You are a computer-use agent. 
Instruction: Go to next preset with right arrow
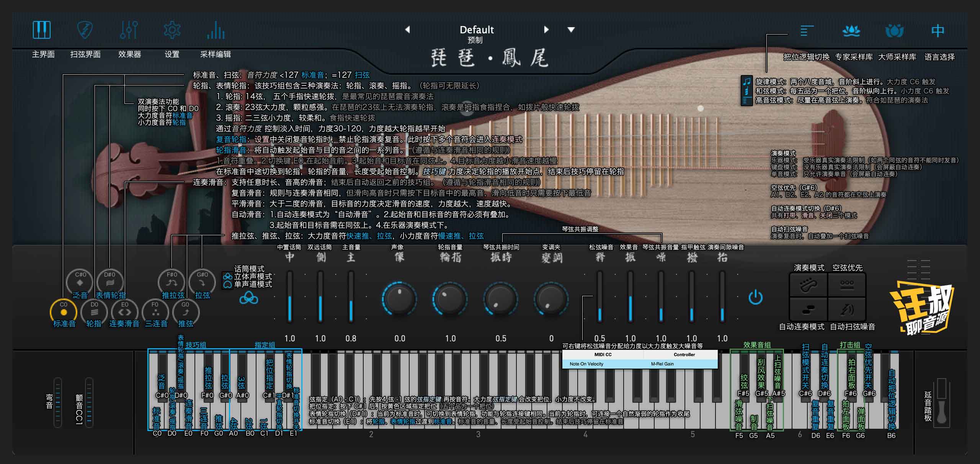coord(546,30)
